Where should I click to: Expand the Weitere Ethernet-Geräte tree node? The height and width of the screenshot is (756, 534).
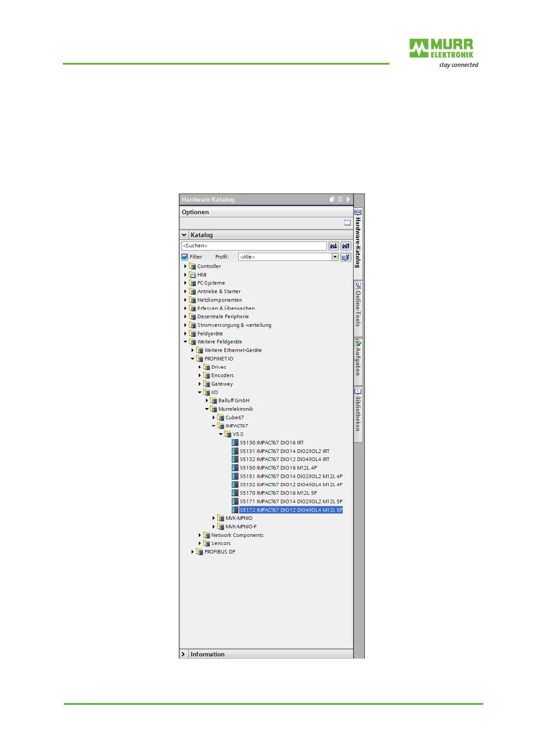193,350
